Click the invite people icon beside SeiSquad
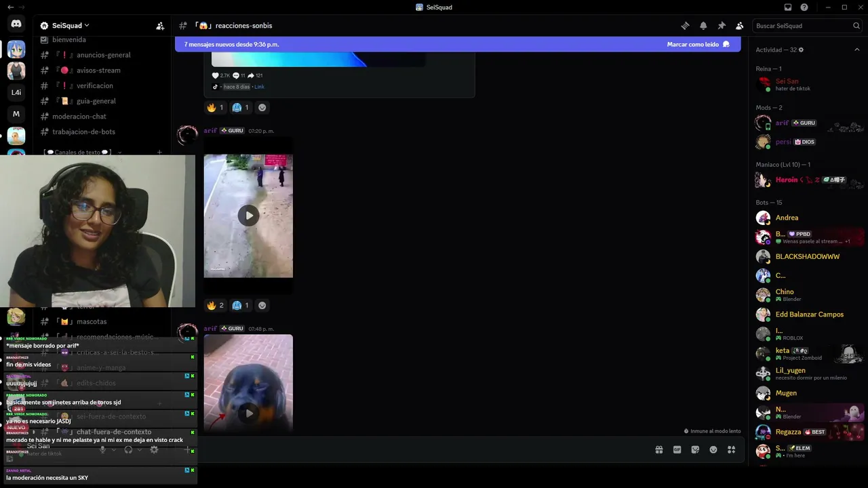 click(160, 26)
